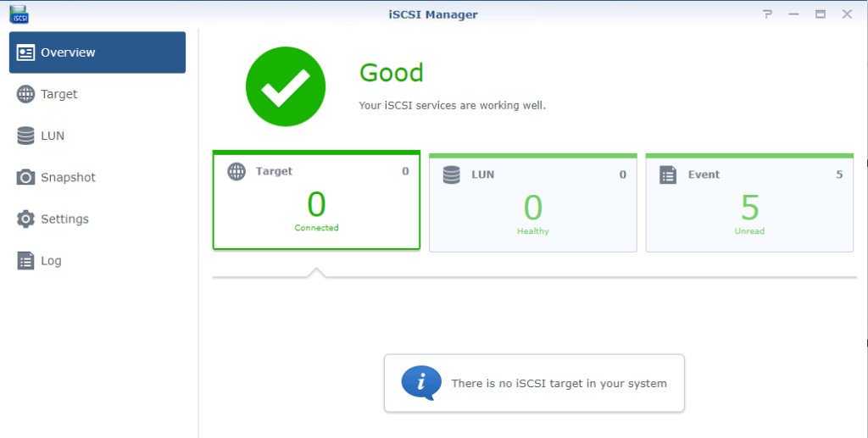The image size is (868, 438).
Task: Click the Log list icon in sidebar
Action: pyautogui.click(x=25, y=260)
